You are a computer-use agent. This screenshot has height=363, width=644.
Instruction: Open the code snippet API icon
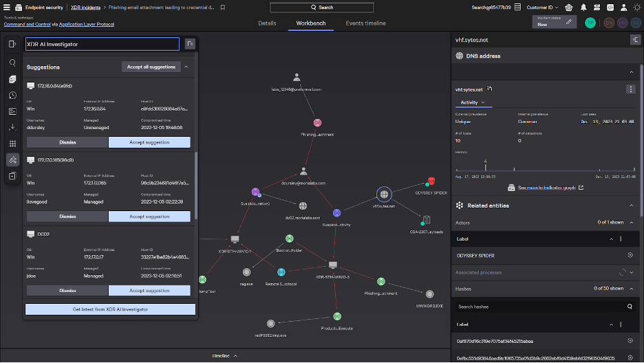point(610,8)
